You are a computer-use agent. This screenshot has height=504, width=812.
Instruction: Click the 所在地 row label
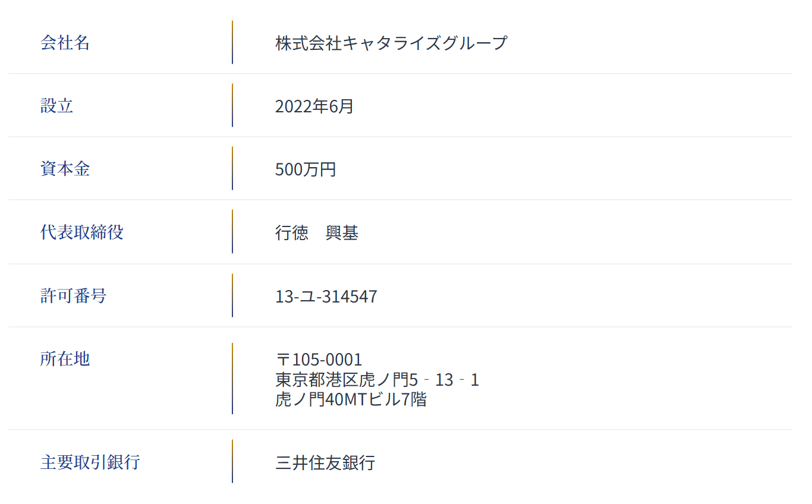pos(65,358)
